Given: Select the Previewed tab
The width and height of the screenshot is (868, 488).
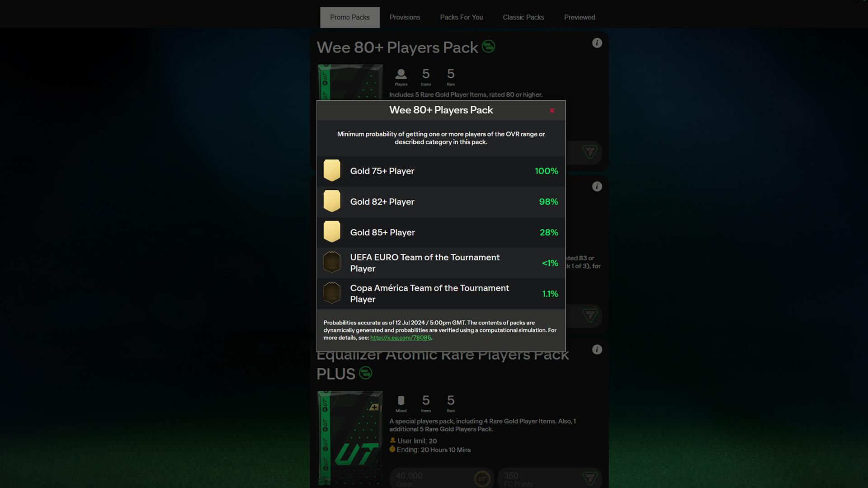Looking at the screenshot, I should point(579,17).
